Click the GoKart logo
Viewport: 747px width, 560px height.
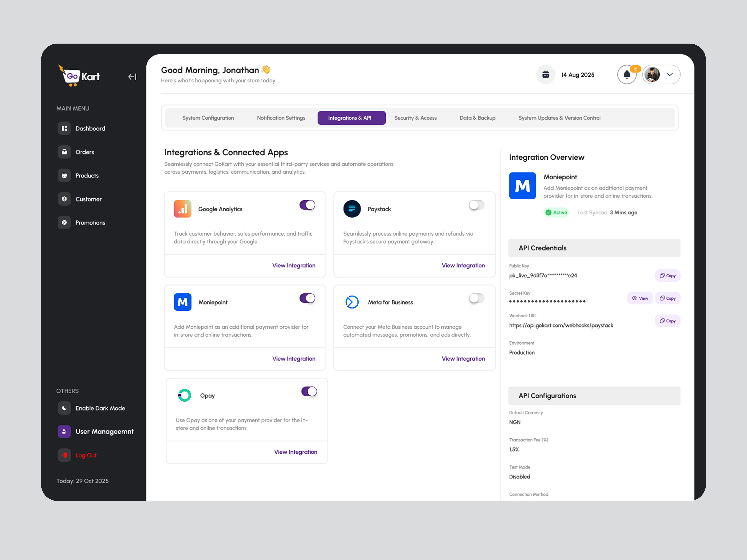[79, 76]
